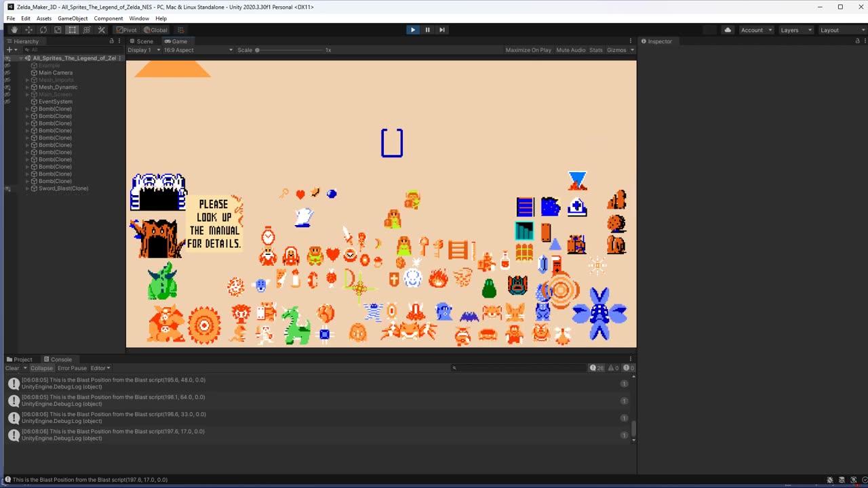Select the Rotate tool
Screen dimensions: 868x488
tap(43, 30)
